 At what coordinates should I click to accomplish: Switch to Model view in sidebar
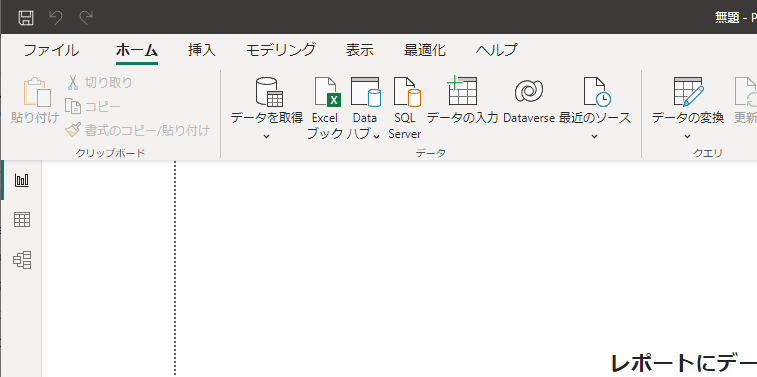[x=22, y=261]
